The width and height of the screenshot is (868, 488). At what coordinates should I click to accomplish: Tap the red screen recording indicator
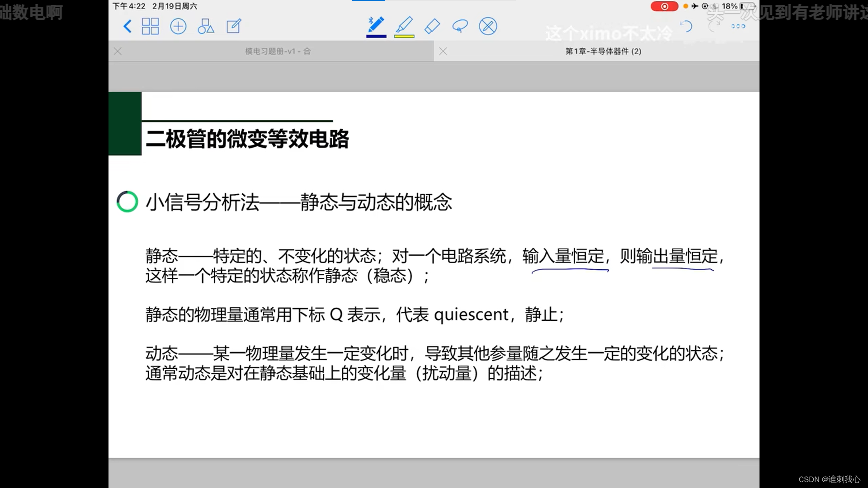(x=664, y=6)
